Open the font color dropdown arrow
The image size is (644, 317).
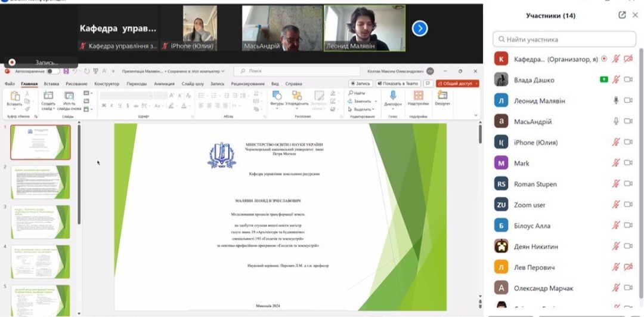click(189, 106)
